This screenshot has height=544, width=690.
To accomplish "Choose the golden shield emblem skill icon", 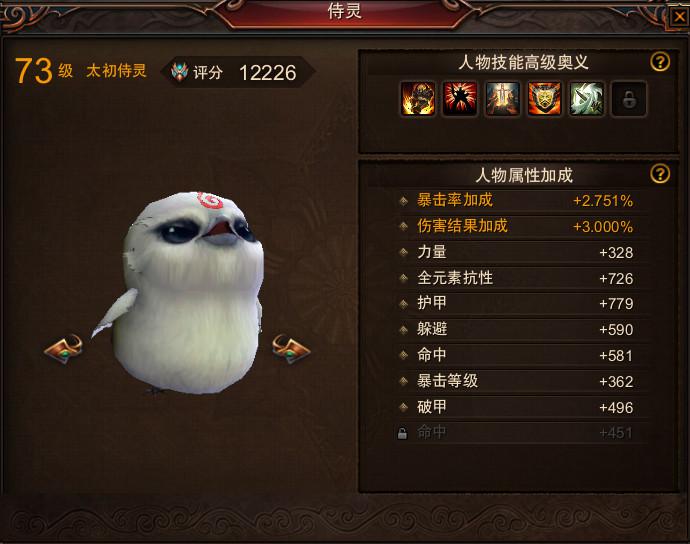I will (544, 99).
